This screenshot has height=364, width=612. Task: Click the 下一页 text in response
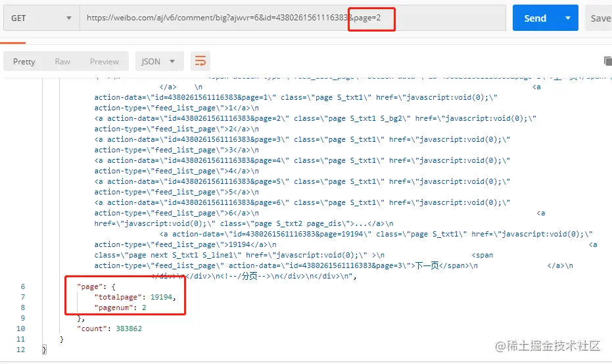[x=427, y=265]
